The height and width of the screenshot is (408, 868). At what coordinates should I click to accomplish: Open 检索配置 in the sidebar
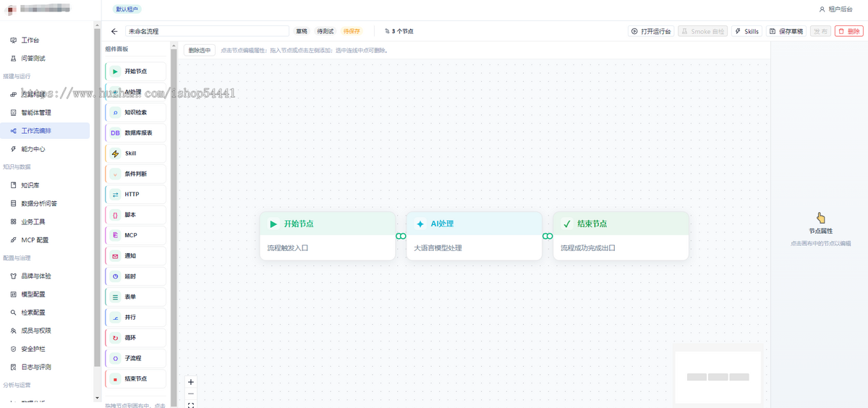pyautogui.click(x=45, y=313)
